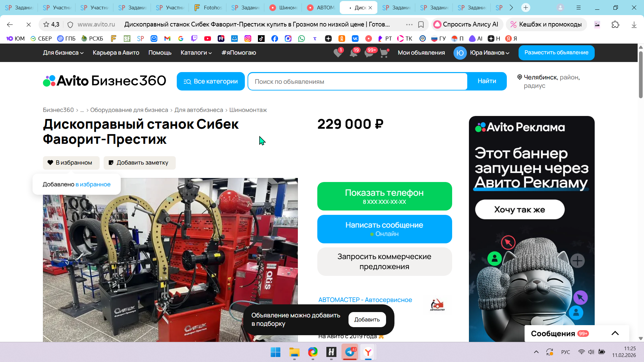This screenshot has height=362, width=644.
Task: Toggle the "В избранном" favorite button
Action: click(x=71, y=163)
